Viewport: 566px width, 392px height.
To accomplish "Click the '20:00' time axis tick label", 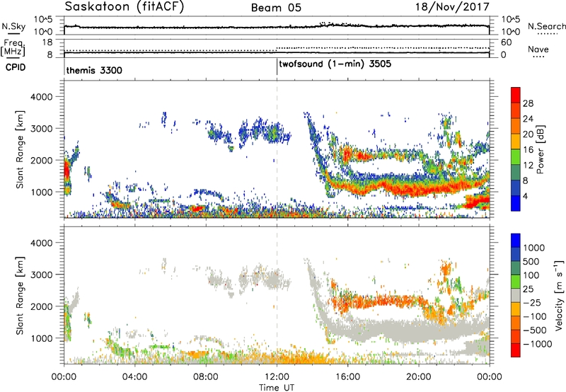I will [419, 377].
